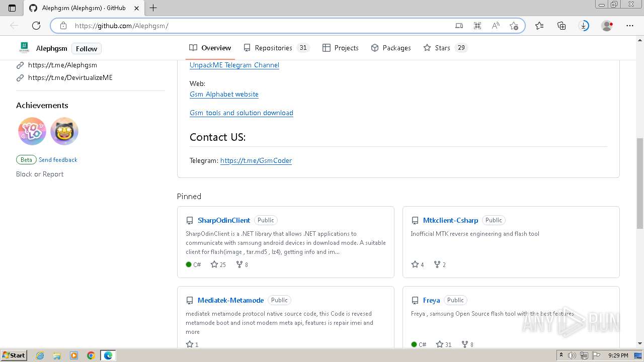Open the tab actions menu icon
The width and height of the screenshot is (644, 362).
click(12, 8)
